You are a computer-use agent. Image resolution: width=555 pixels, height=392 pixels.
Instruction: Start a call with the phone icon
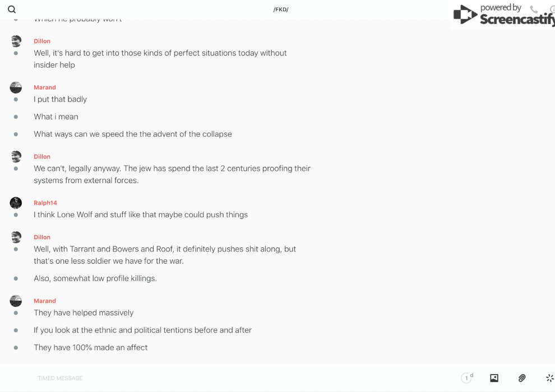click(x=534, y=10)
